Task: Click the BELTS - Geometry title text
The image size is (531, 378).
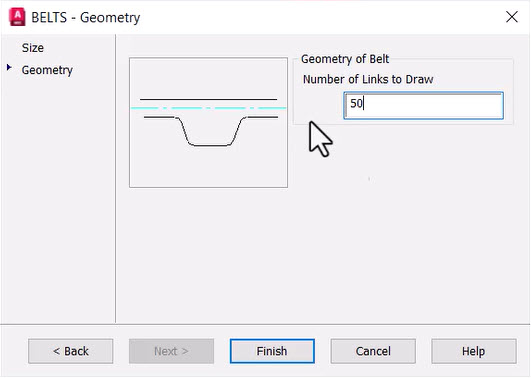Action: [x=86, y=17]
